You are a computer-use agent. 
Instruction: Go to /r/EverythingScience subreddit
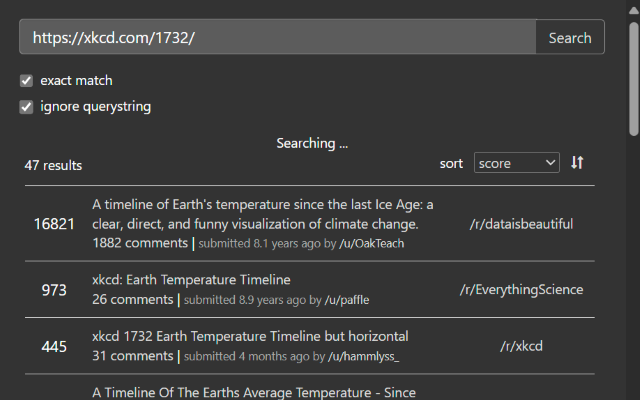[521, 290]
